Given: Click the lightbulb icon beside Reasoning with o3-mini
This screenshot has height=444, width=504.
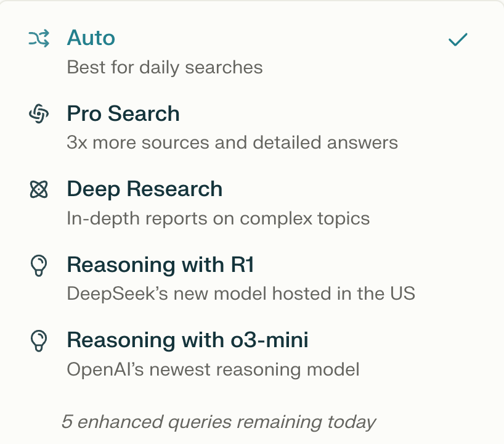Looking at the screenshot, I should coord(38,340).
